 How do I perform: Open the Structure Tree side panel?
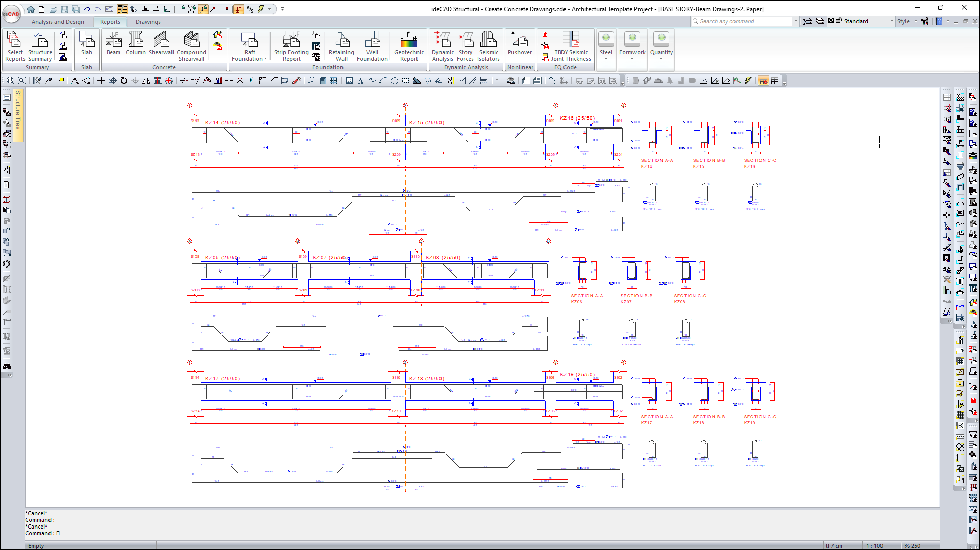[x=18, y=110]
